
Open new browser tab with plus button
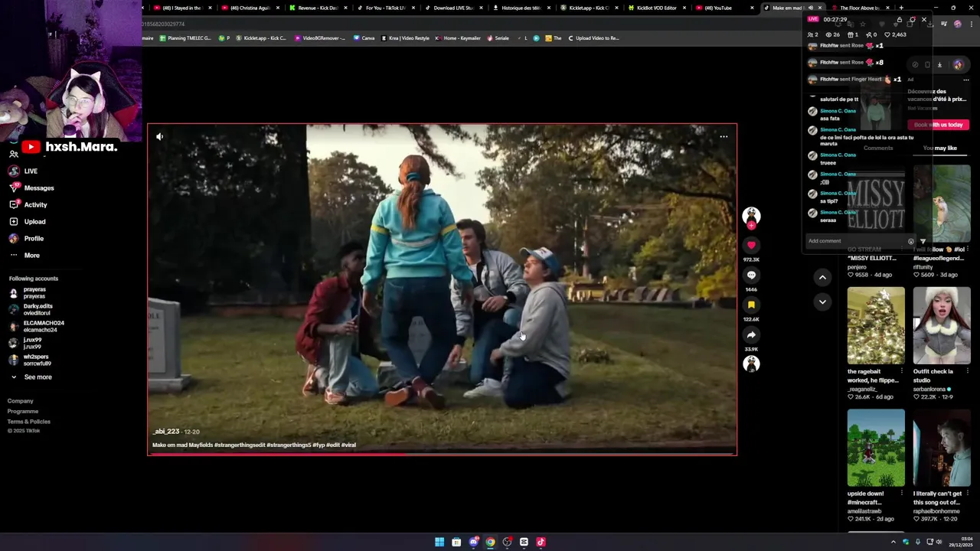pos(901,8)
